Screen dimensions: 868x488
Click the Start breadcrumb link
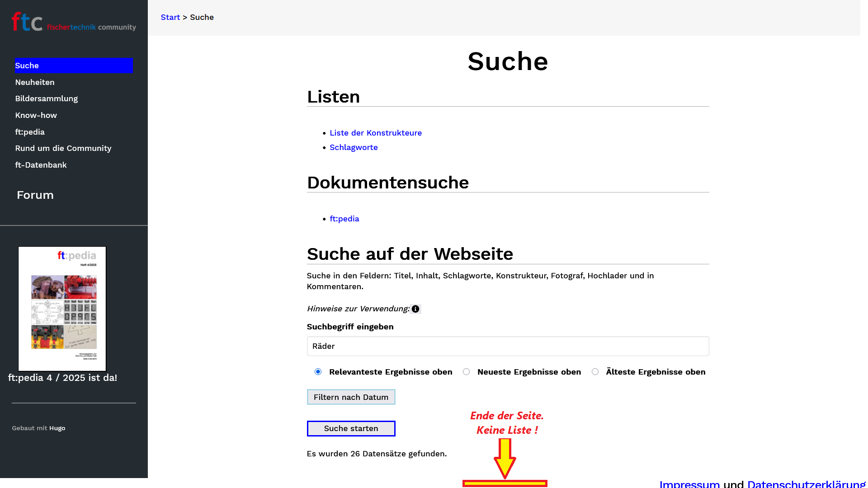170,17
